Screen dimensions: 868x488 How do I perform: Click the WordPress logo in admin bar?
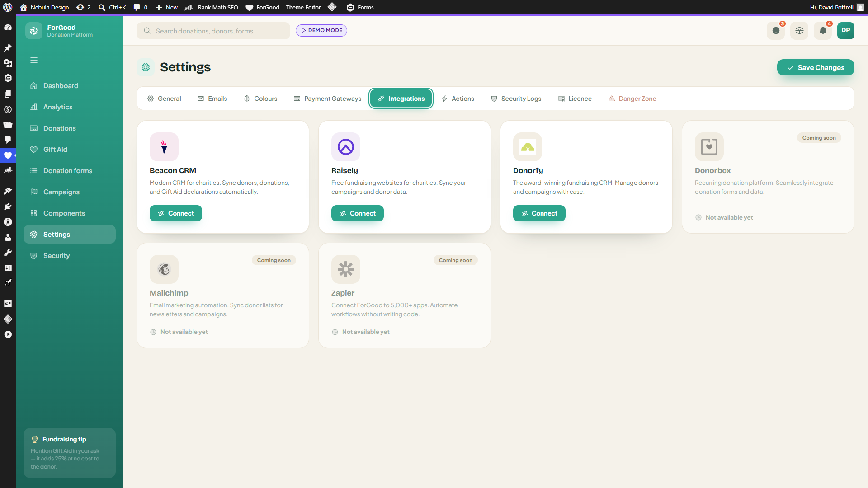8,7
